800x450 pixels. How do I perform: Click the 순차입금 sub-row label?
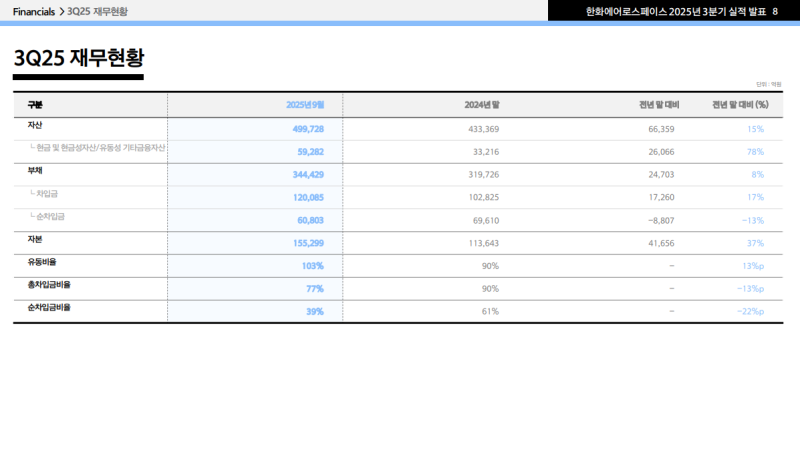(50, 217)
